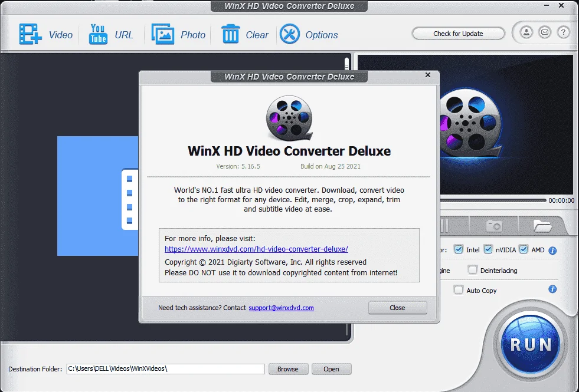Image resolution: width=579 pixels, height=392 pixels.
Task: Click the preview playback progress bar
Action: [x=493, y=200]
